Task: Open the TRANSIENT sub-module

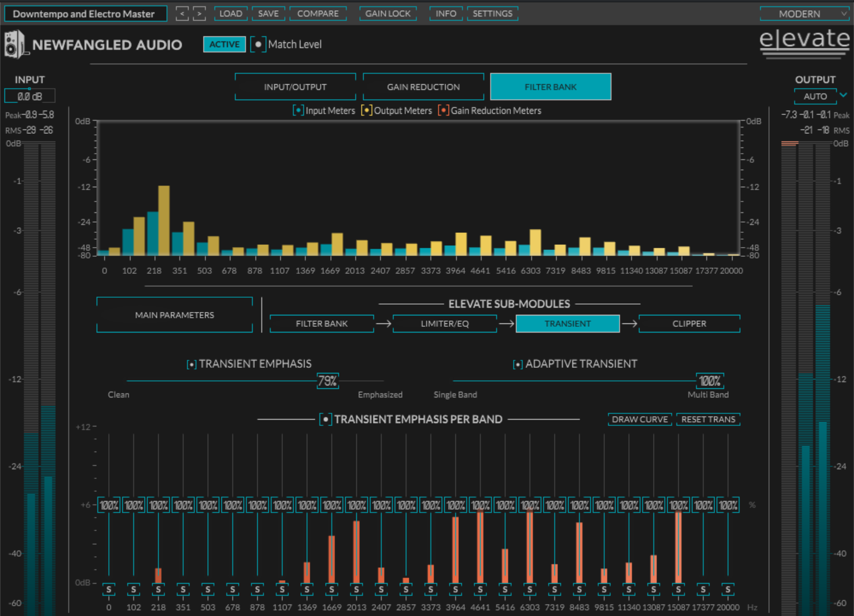Action: (568, 323)
